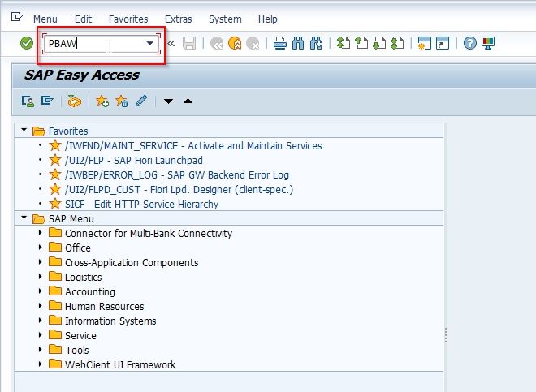Click the Help question mark icon

[x=470, y=43]
